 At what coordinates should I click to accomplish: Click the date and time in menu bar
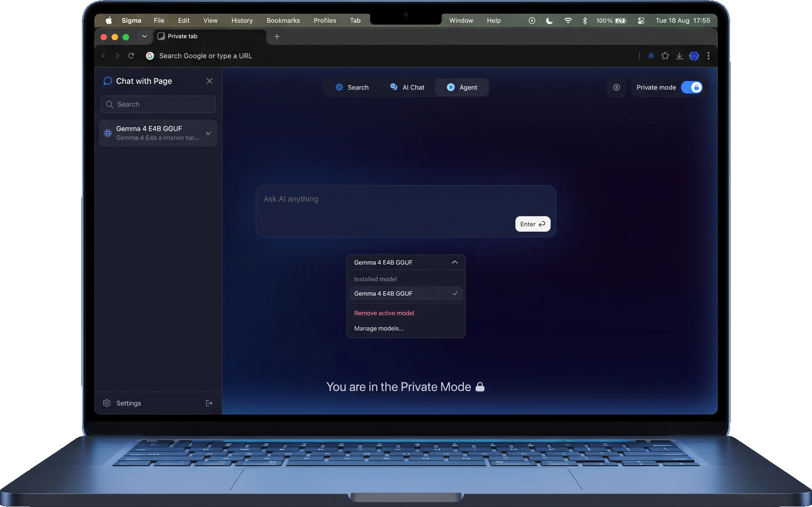click(x=683, y=20)
